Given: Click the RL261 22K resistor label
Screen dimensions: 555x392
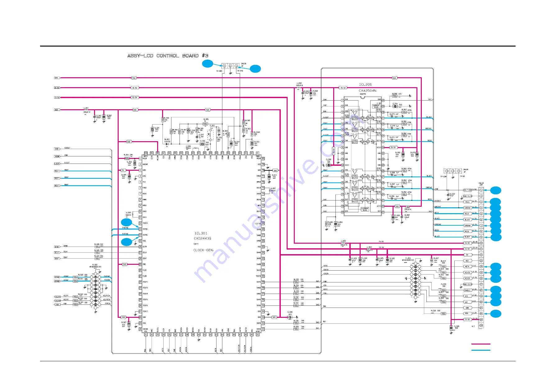Looking at the screenshot, I should (x=330, y=223).
